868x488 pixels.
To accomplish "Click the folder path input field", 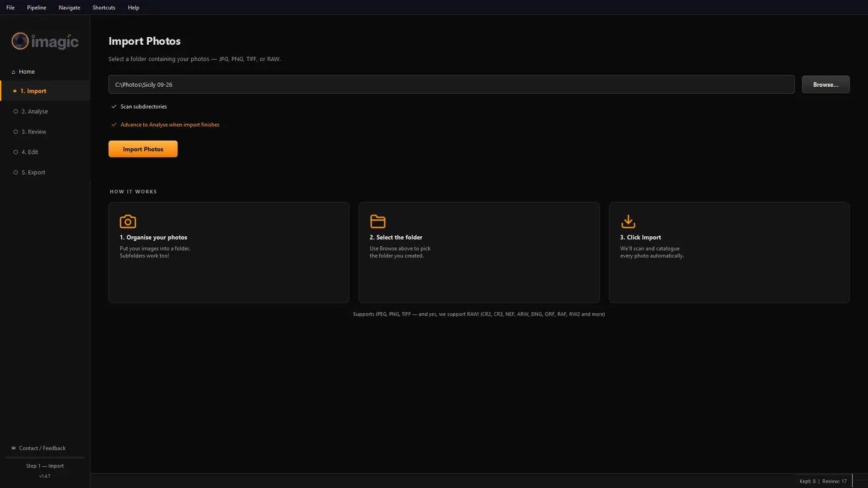I will (451, 84).
